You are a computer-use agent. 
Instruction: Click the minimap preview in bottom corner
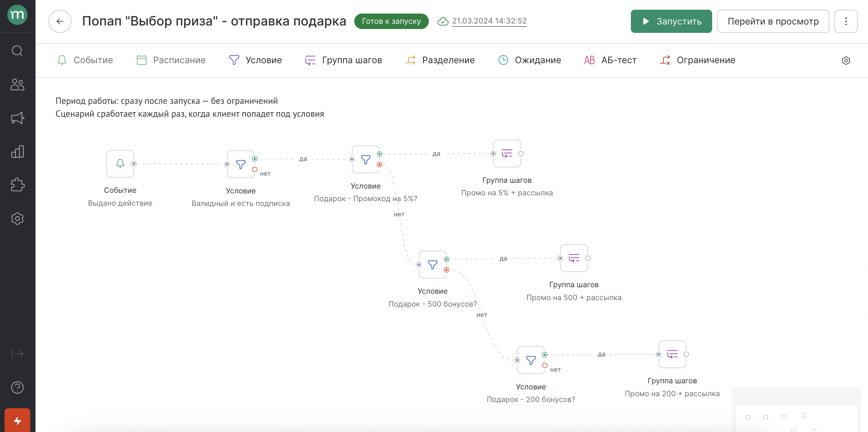pos(796,409)
